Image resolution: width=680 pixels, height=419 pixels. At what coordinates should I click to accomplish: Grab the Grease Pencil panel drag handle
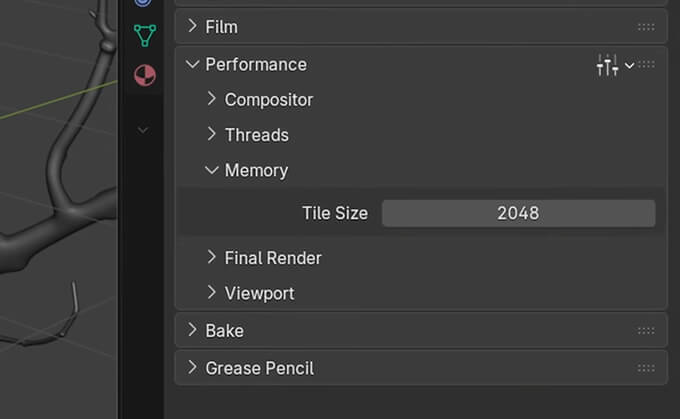click(x=646, y=368)
